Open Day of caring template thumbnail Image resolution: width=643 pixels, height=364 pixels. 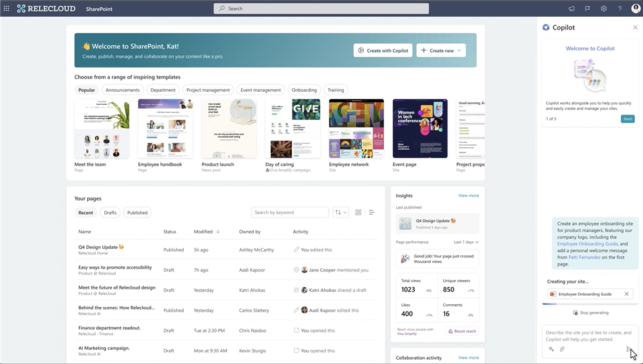pyautogui.click(x=293, y=129)
